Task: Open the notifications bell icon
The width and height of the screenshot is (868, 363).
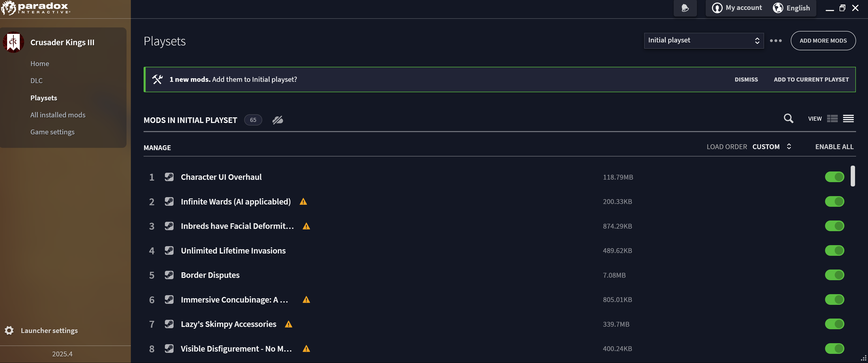Action: click(x=685, y=8)
